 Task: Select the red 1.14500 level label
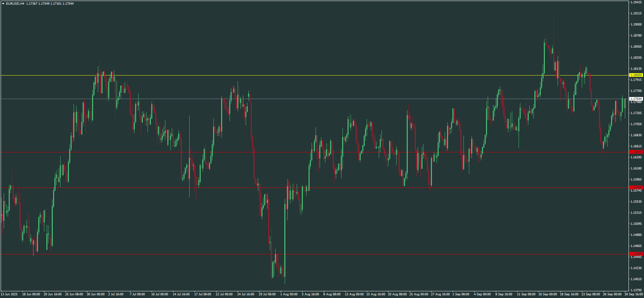pos(636,254)
